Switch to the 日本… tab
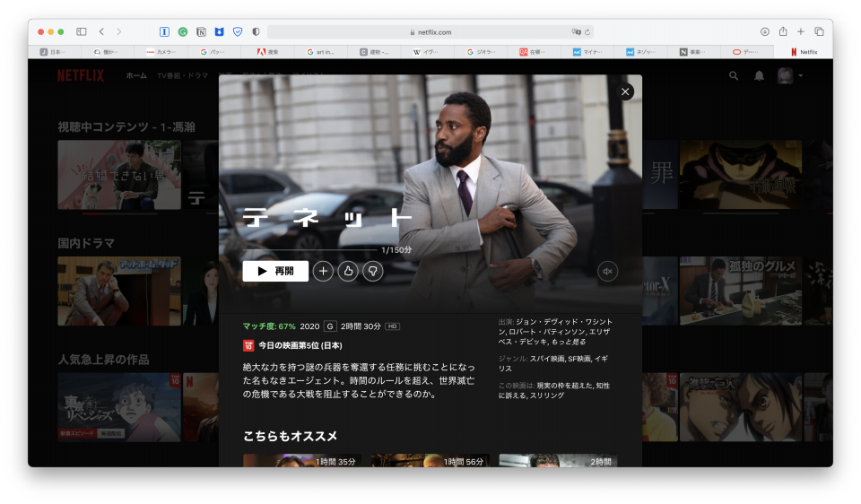861x504 pixels. 55,52
